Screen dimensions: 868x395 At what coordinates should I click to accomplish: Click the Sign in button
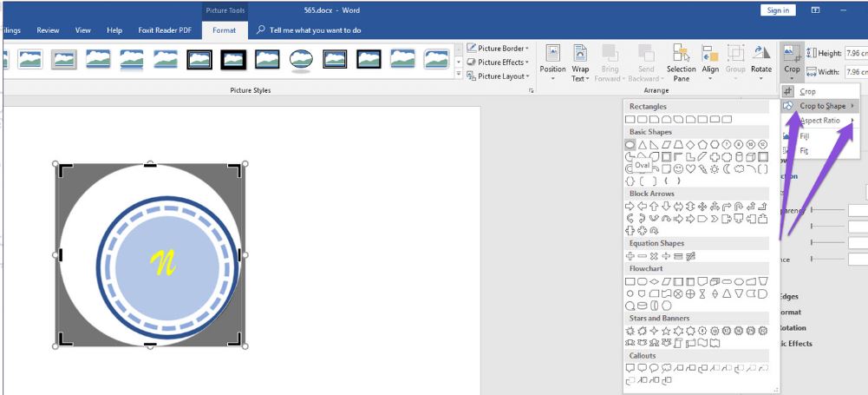[778, 10]
